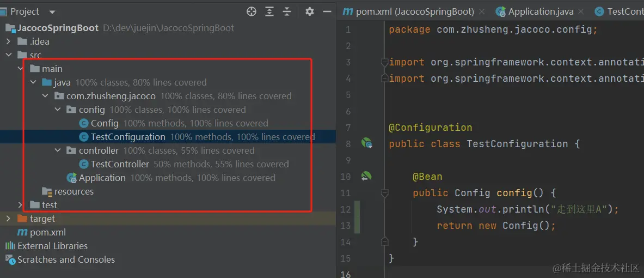Click the Expand All icon in Project toolbar
The height and width of the screenshot is (278, 644).
point(269,11)
